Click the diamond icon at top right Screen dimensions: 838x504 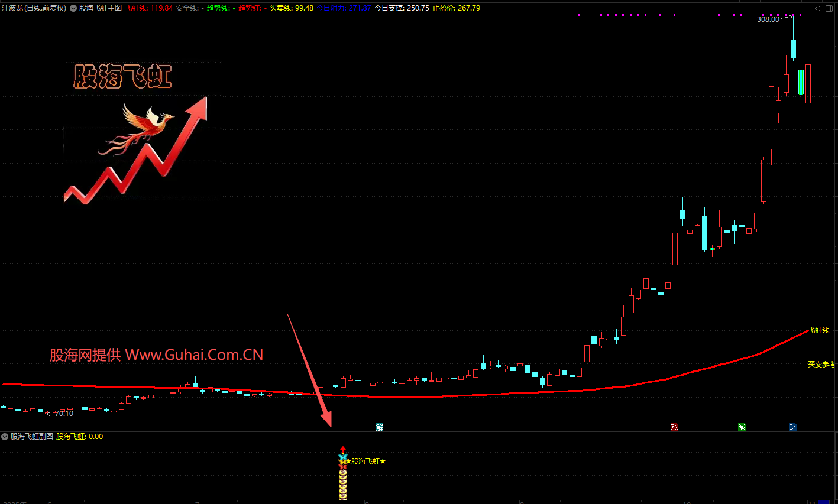818,8
